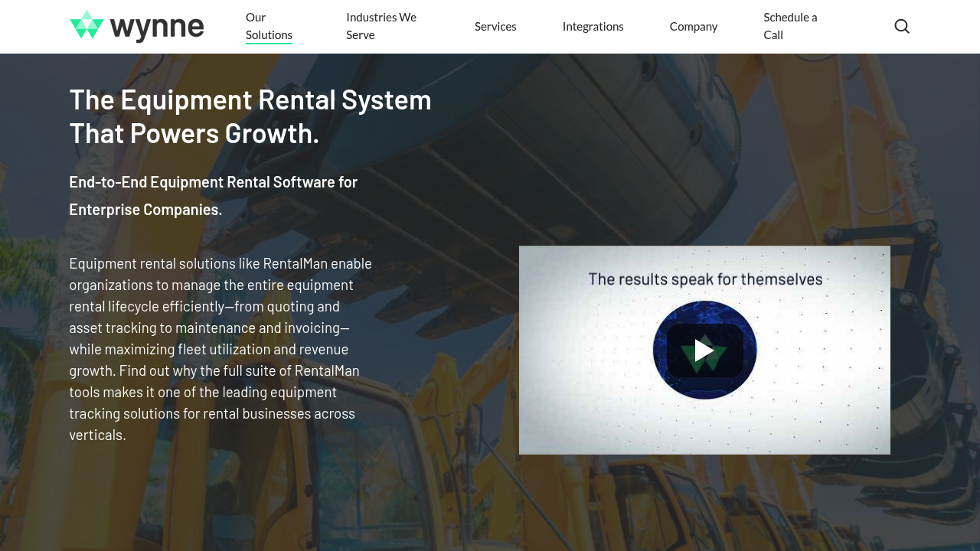Viewport: 980px width, 551px height.
Task: Expand the Industries We Serve dropdown
Action: coord(381,25)
